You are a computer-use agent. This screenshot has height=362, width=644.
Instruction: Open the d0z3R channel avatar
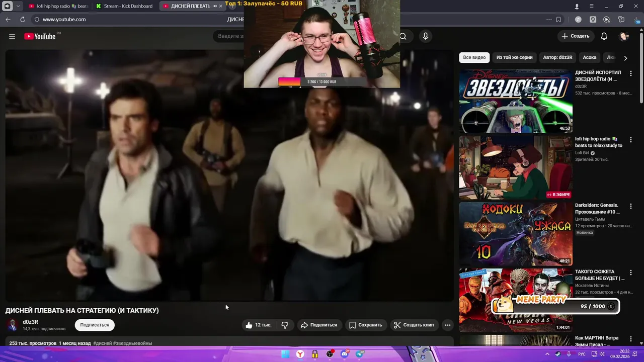[13, 325]
